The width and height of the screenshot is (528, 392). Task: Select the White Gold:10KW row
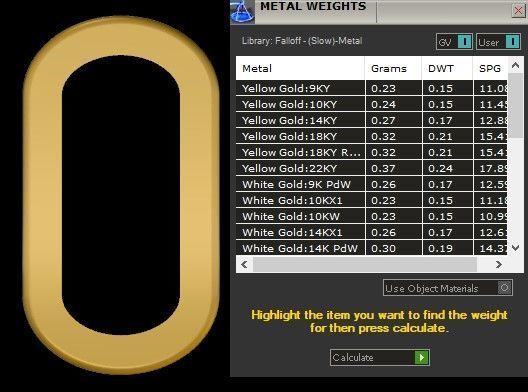point(371,216)
